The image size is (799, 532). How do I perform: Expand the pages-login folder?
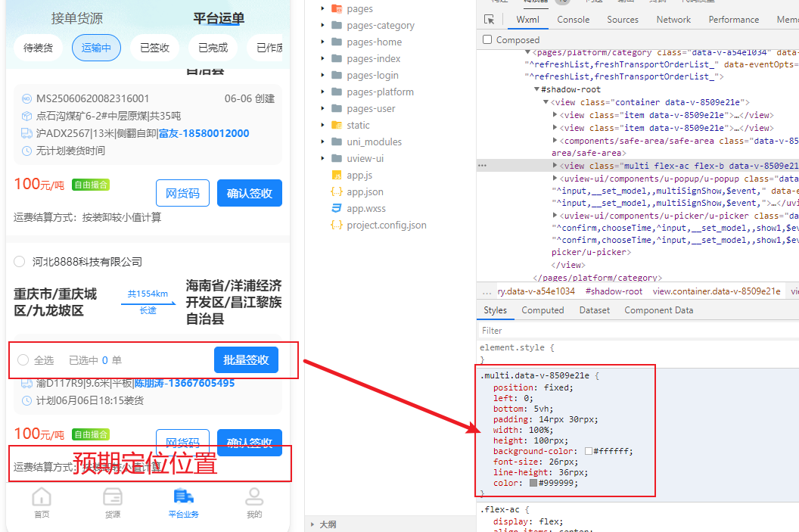(x=322, y=76)
